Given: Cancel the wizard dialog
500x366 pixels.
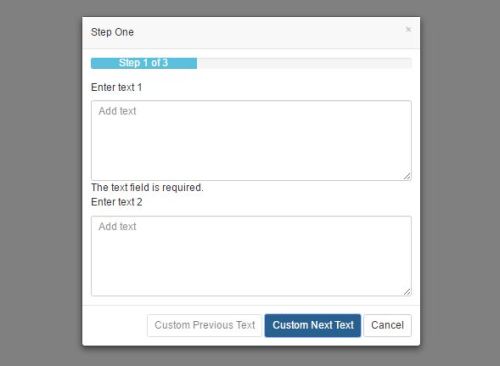Looking at the screenshot, I should coord(387,325).
